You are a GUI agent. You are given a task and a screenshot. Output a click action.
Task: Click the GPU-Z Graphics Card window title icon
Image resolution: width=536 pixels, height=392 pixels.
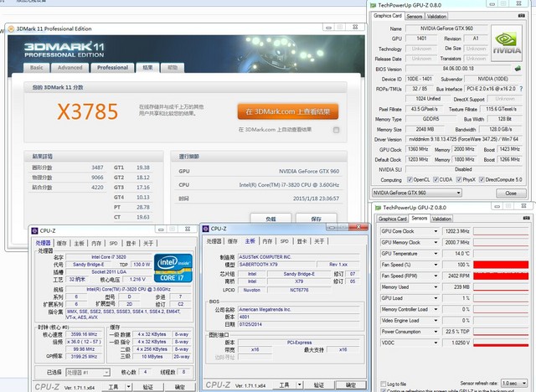(x=374, y=5)
